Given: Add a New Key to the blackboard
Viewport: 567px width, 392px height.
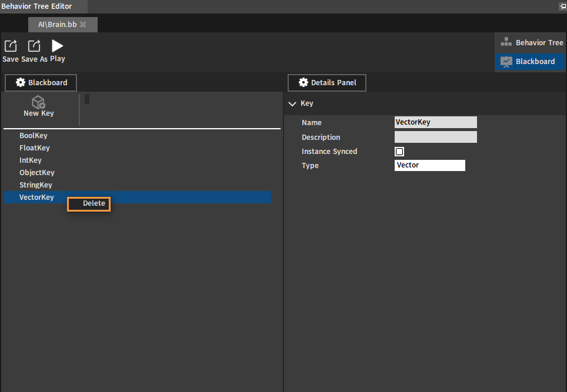Looking at the screenshot, I should point(39,106).
